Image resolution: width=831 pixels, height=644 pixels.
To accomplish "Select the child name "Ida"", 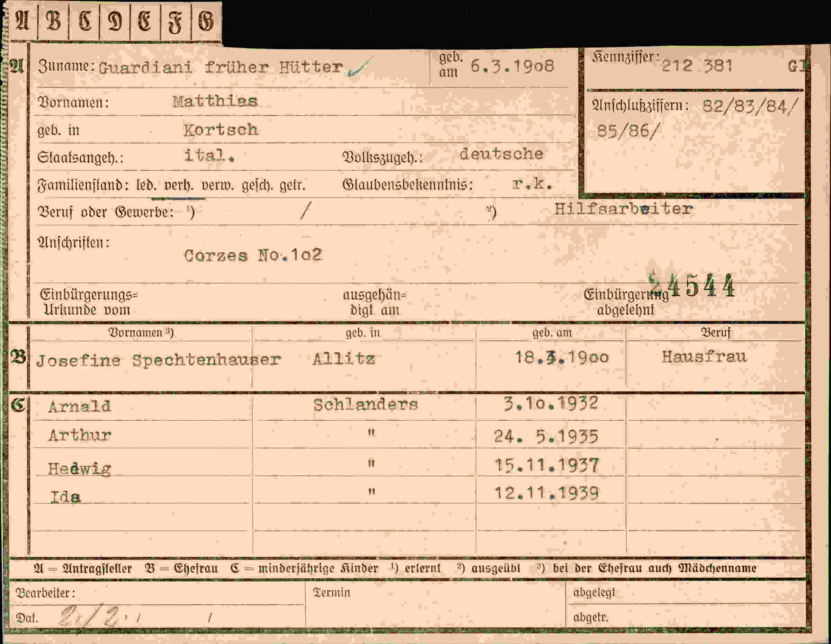I will [65, 497].
